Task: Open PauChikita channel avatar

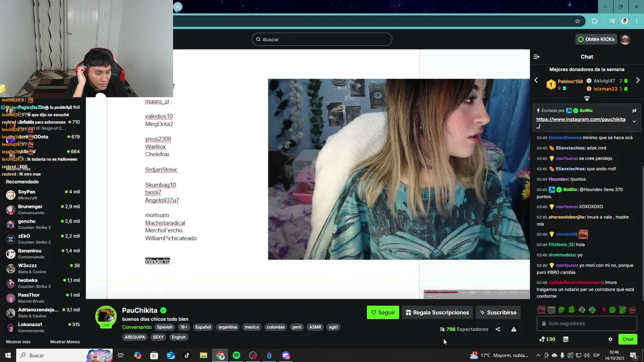Action: pos(106,317)
